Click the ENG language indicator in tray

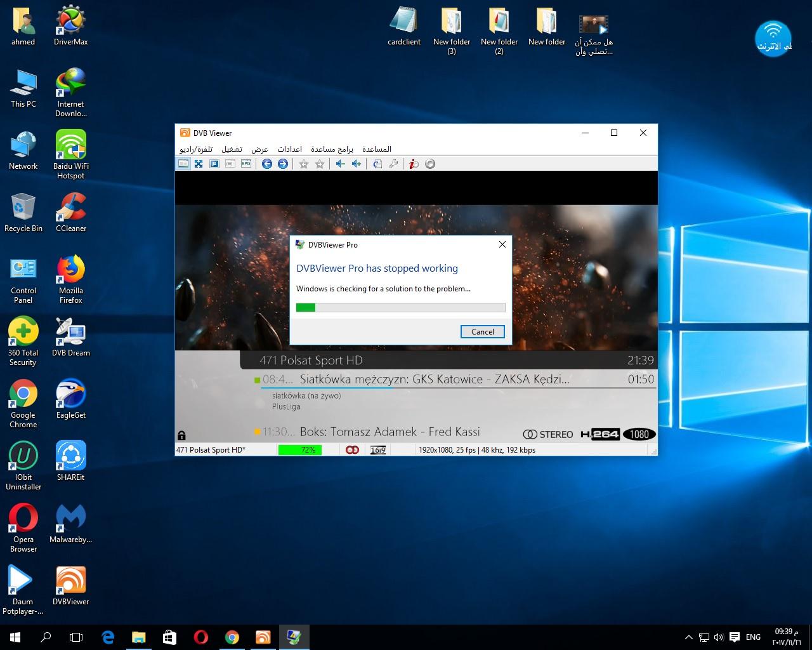753,637
